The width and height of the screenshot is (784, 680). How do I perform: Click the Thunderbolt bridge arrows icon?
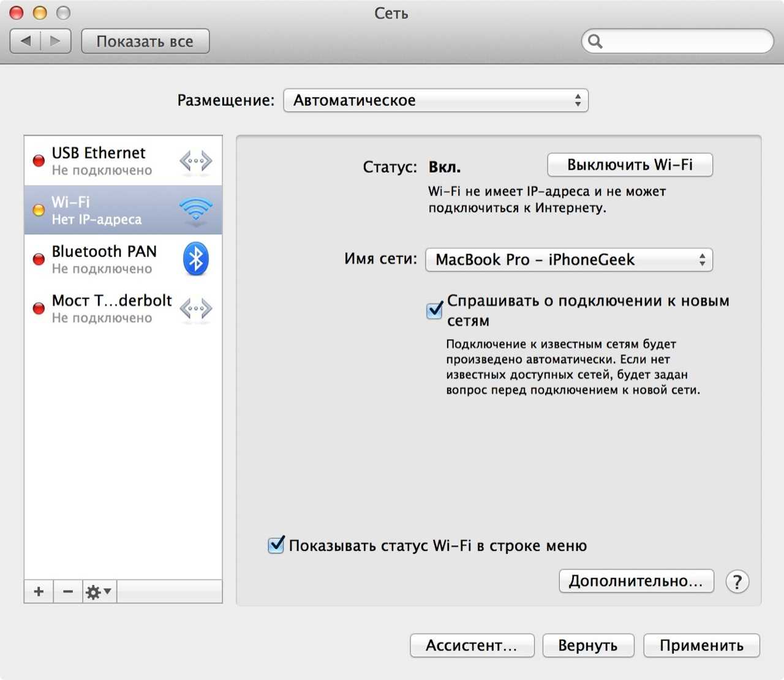pyautogui.click(x=196, y=308)
